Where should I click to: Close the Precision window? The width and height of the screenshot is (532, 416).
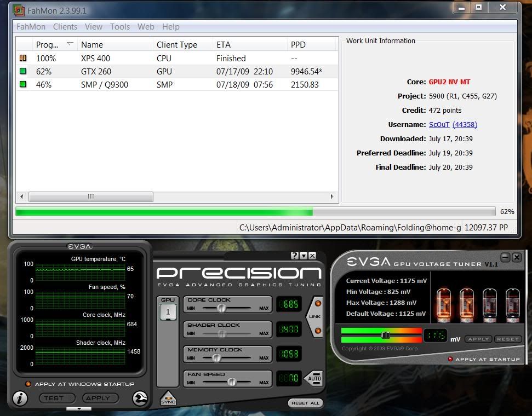pyautogui.click(x=312, y=256)
